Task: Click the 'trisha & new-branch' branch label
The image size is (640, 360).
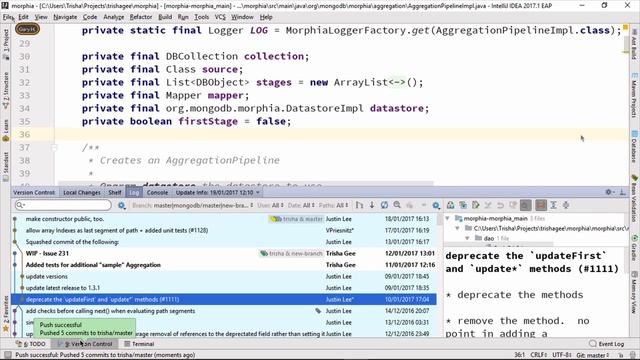Action: click(291, 253)
